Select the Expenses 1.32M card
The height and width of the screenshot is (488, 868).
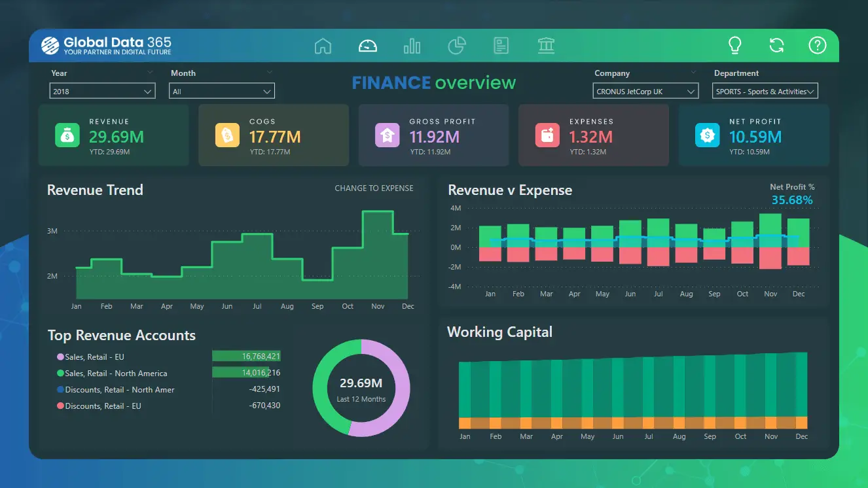594,135
